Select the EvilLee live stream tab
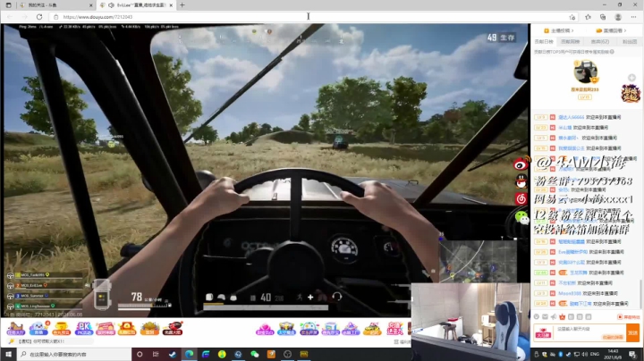Screen dimensions: 644x361 pos(138,5)
